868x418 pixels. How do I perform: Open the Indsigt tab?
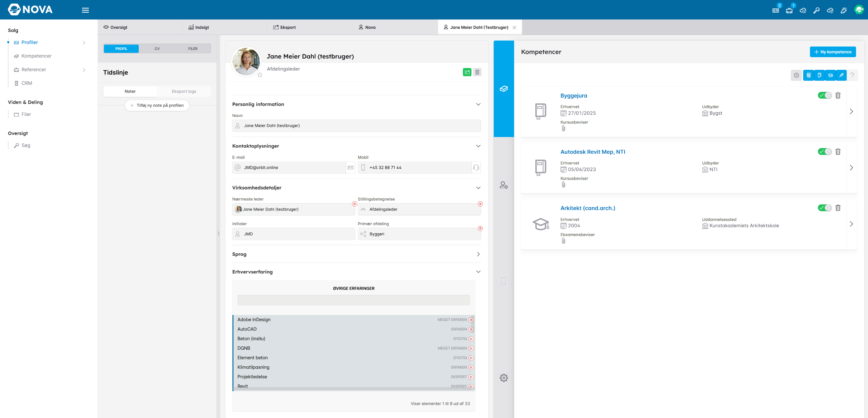click(225, 27)
